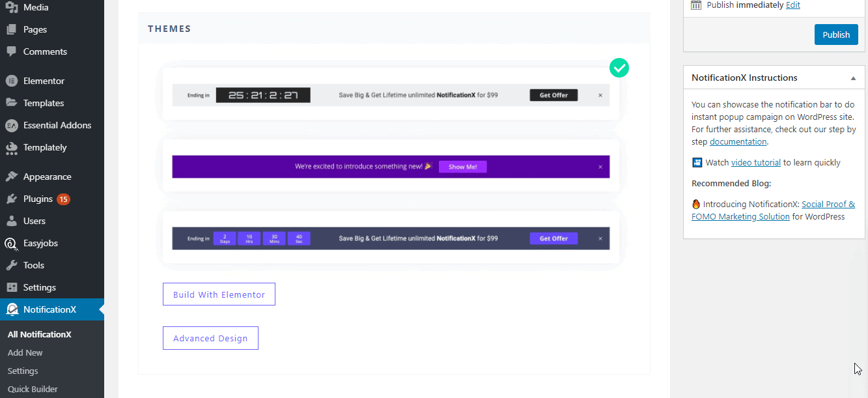Open the documentation link
Screen dimensions: 868x398
point(737,141)
